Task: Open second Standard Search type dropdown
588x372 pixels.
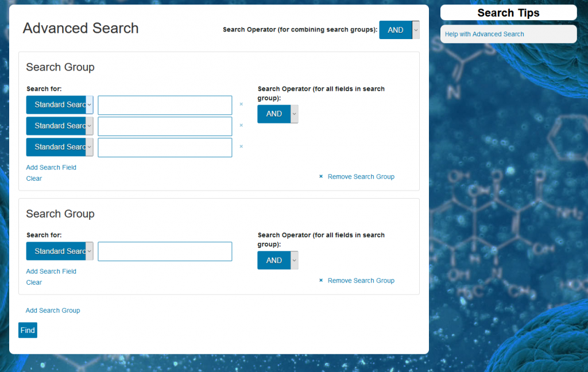Action: point(60,126)
